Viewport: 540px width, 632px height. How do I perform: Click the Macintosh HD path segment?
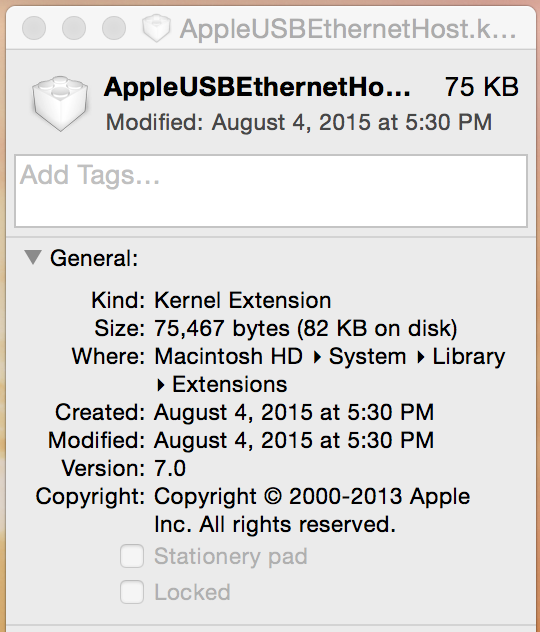pyautogui.click(x=228, y=356)
